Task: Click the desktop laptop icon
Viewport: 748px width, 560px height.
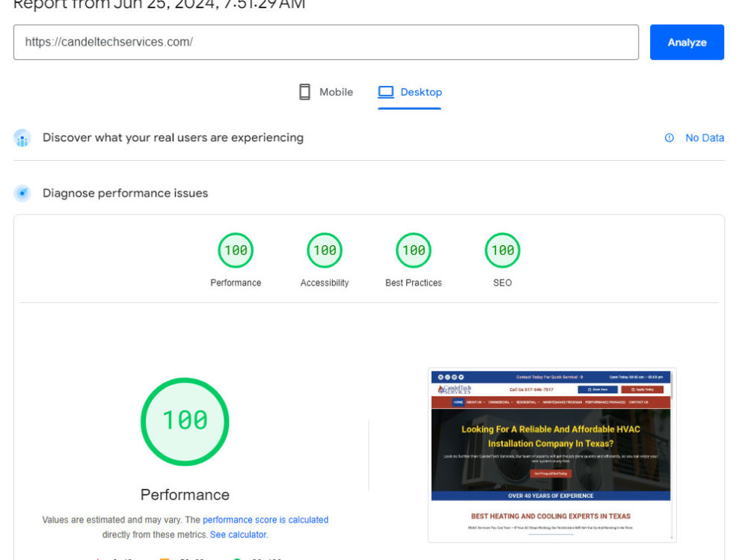Action: 386,92
